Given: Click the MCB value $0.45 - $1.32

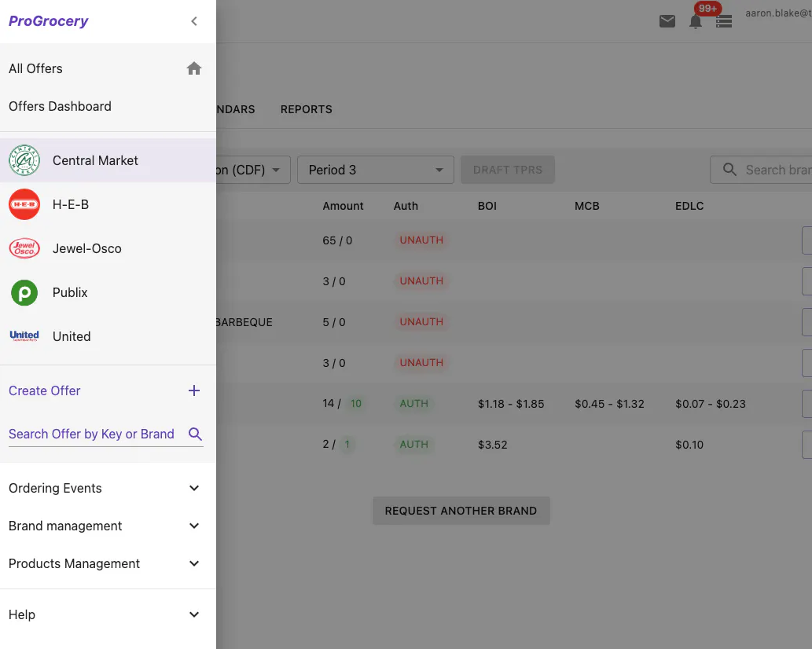Looking at the screenshot, I should [609, 404].
